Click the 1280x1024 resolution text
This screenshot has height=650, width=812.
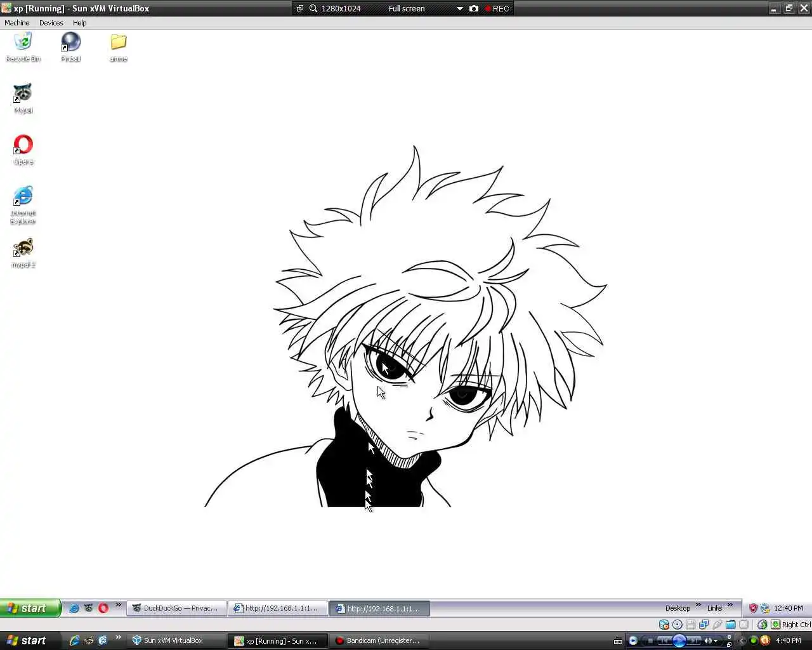(341, 8)
